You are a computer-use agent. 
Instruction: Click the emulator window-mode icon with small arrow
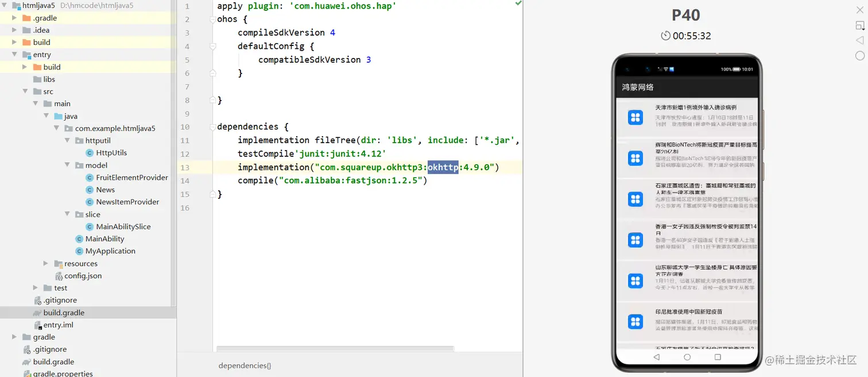(860, 25)
